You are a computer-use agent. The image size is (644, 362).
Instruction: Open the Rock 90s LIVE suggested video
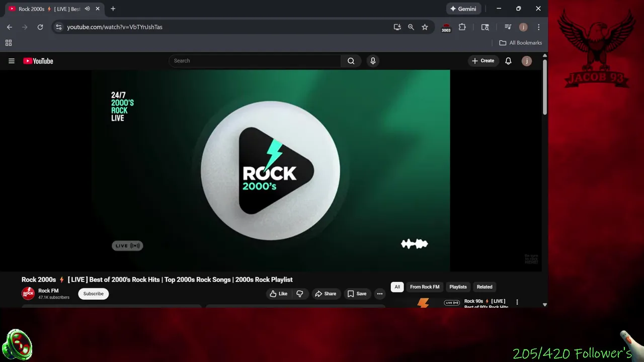[x=486, y=303]
